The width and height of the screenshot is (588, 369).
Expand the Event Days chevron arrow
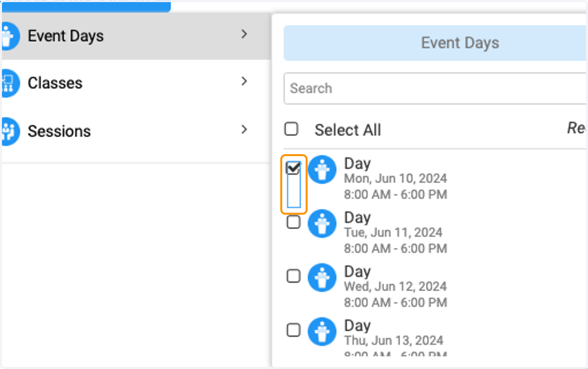[244, 34]
